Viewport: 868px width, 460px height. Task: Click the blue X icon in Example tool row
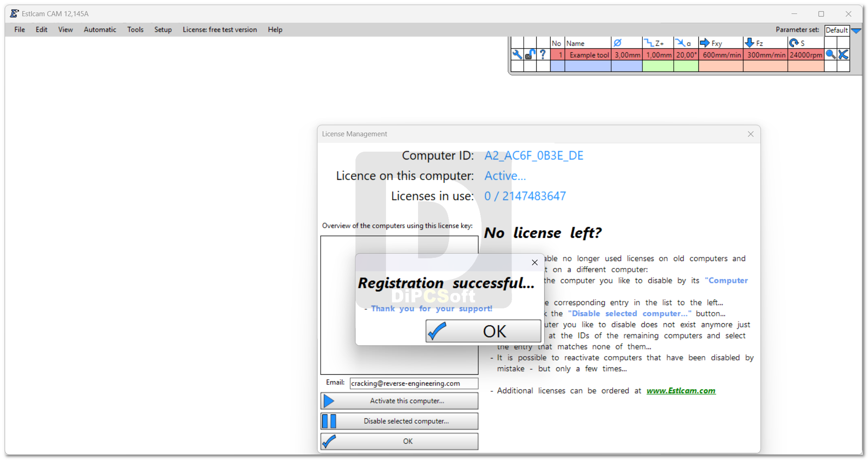[843, 55]
